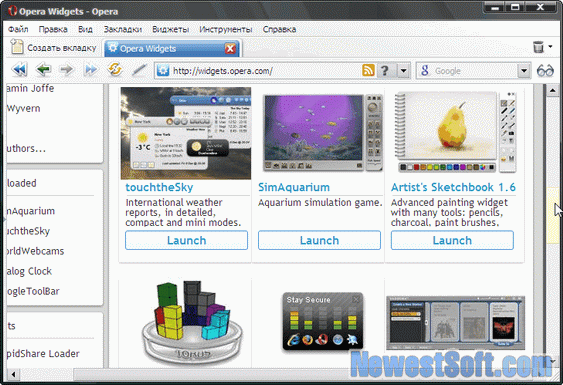Image resolution: width=563 pixels, height=385 pixels.
Task: Expand the address bar history dropdown
Action: click(x=404, y=71)
